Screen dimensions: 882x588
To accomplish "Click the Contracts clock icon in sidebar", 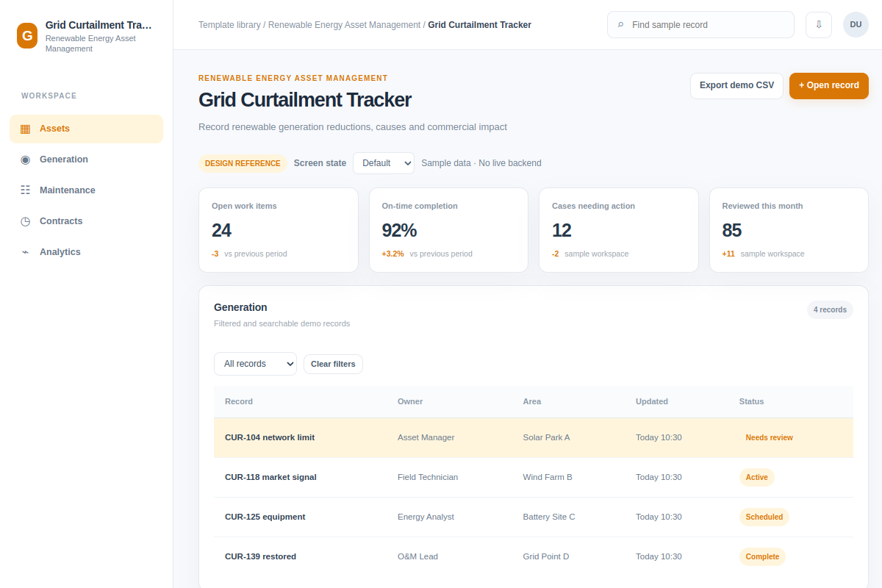I will [26, 221].
